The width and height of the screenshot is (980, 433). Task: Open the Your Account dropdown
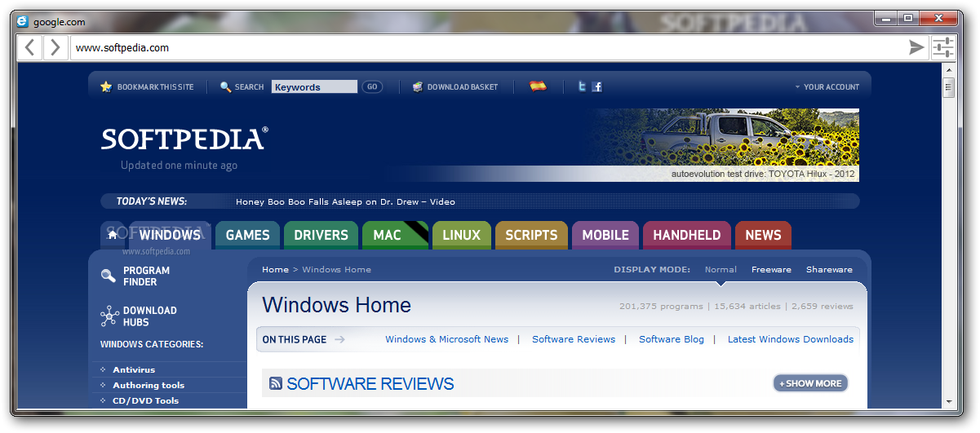(827, 86)
